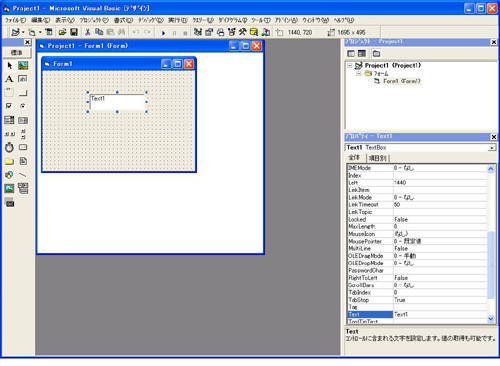Select the DirListBox folder tool in the toolbox
This screenshot has width=500, height=366.
pos(9,161)
